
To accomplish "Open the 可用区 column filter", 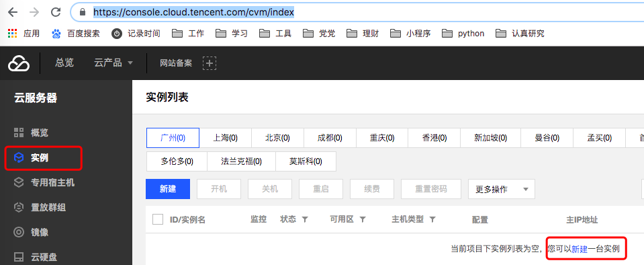I will pos(363,220).
